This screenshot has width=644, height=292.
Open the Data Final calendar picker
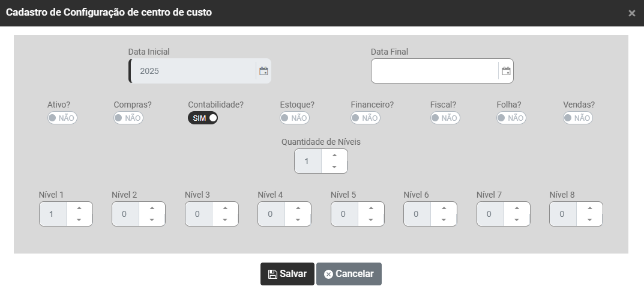tap(506, 71)
